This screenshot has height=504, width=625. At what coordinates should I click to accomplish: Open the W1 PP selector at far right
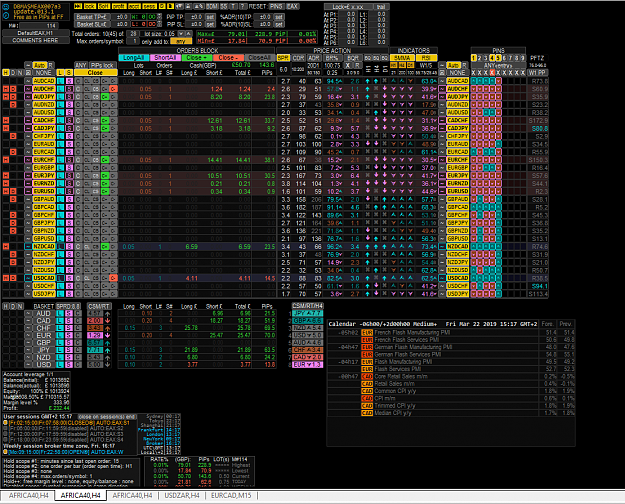tap(537, 73)
